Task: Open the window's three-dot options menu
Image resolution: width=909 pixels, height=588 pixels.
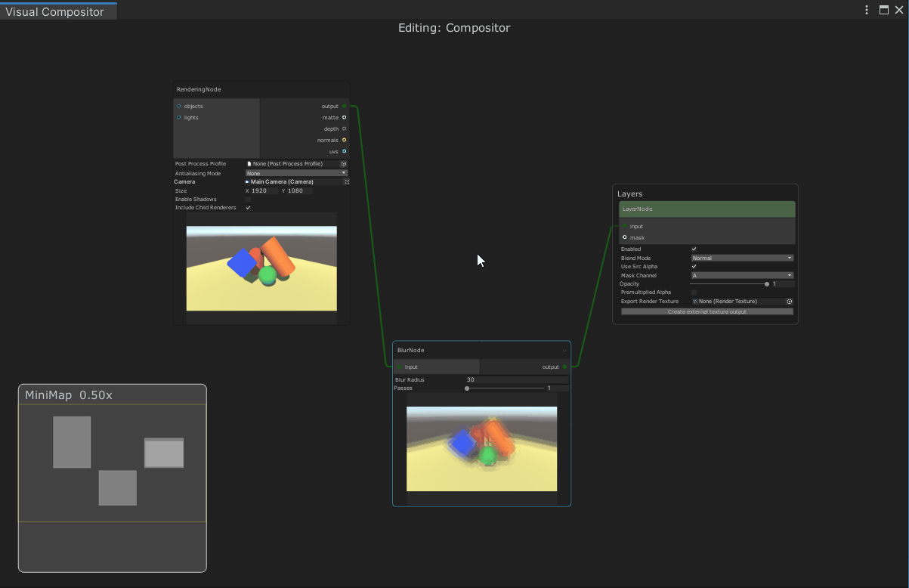Action: click(867, 10)
